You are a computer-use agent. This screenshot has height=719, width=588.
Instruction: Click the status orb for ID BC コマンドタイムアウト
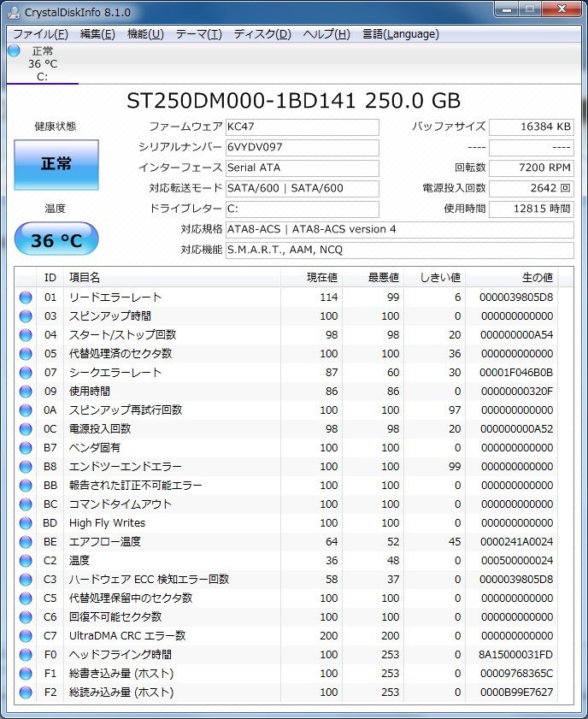point(26,504)
